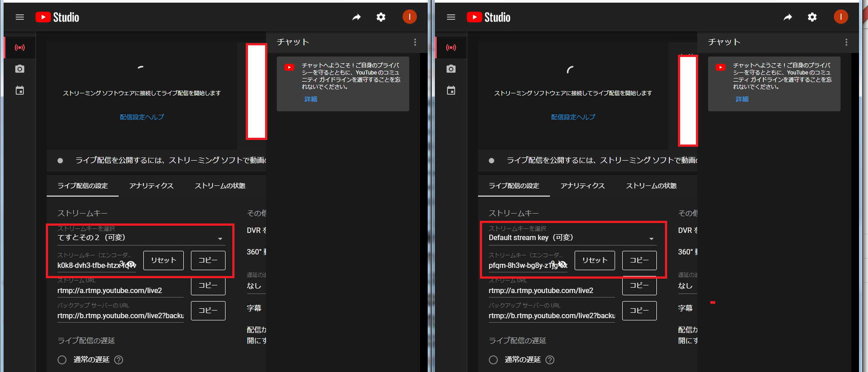Switch to ストリームの状態 tab in right window
The image size is (868, 372).
coord(651,186)
